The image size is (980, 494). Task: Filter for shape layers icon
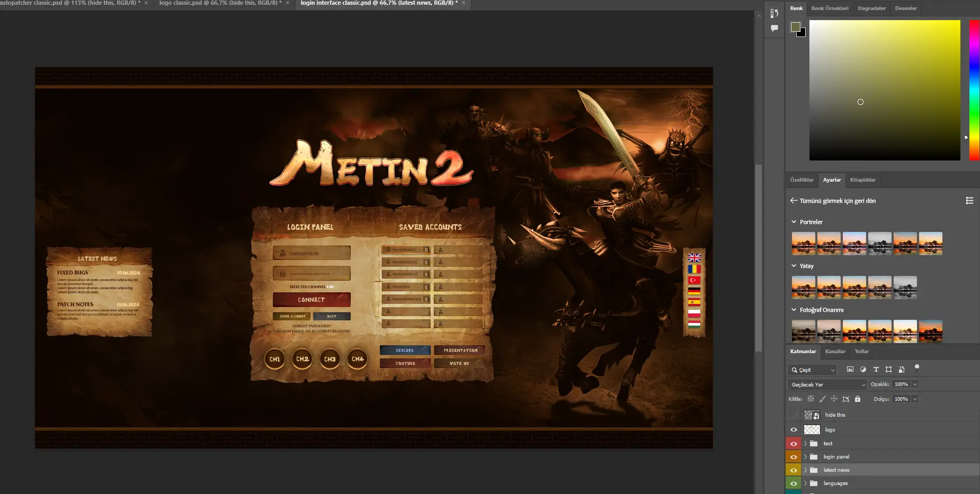coord(889,370)
